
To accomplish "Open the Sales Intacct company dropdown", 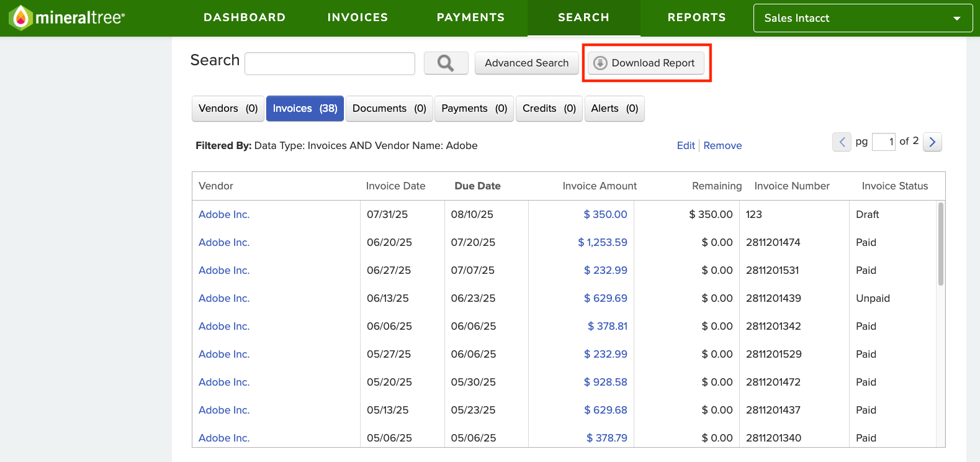I will click(863, 18).
